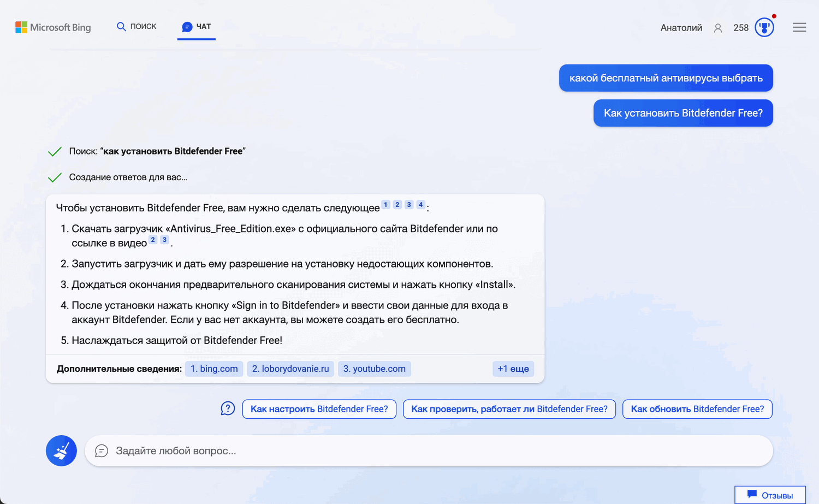Open the user profile icon
Image resolution: width=819 pixels, height=504 pixels.
[718, 28]
